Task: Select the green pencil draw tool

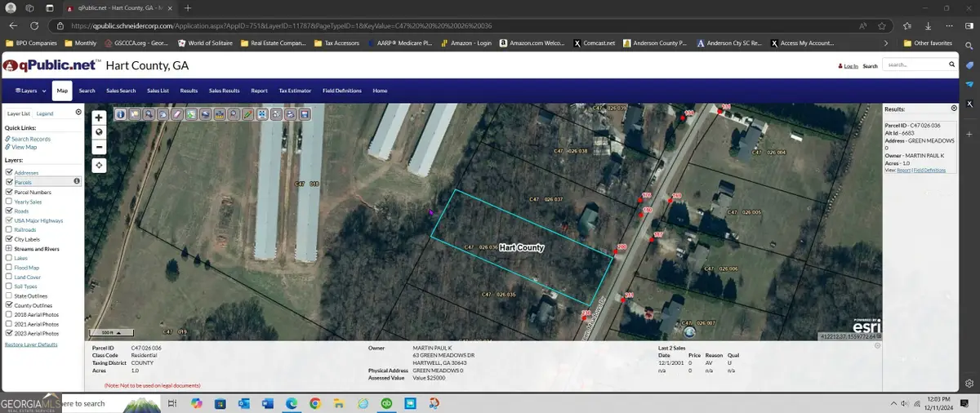Action: tap(248, 115)
